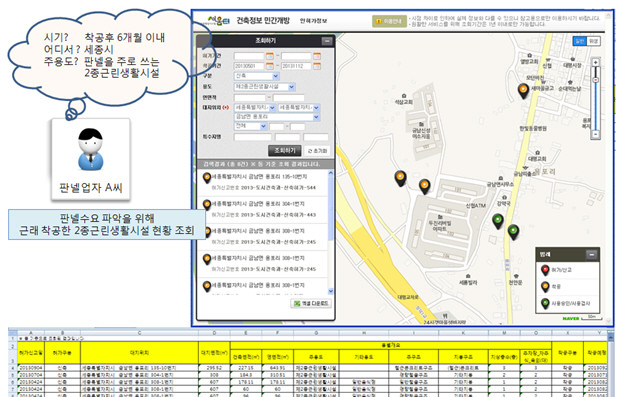Zoom out map with minus button
The width and height of the screenshot is (643, 397).
tap(595, 134)
